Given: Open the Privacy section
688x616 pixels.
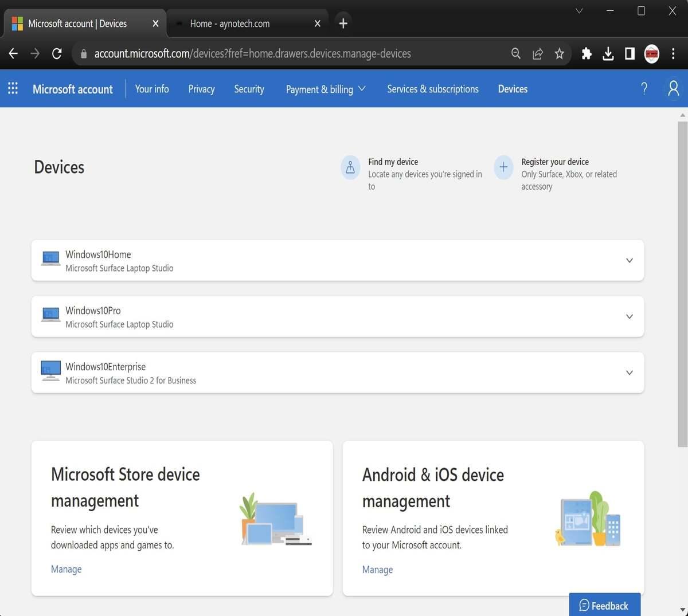Looking at the screenshot, I should pyautogui.click(x=201, y=89).
